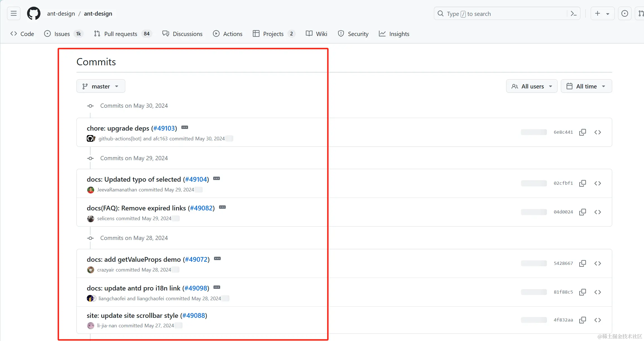Open the command palette icon

click(x=573, y=13)
